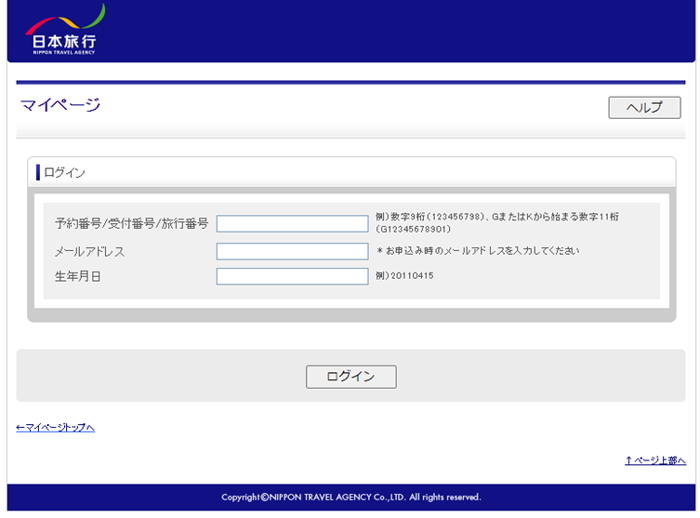This screenshot has width=700, height=518.
Task: Click the email address instruction note
Action: (x=478, y=251)
